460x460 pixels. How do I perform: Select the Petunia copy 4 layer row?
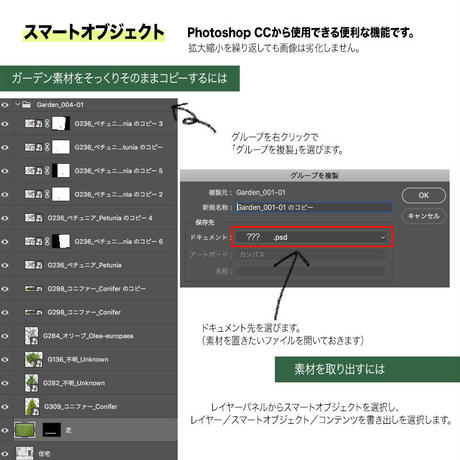pos(88,218)
